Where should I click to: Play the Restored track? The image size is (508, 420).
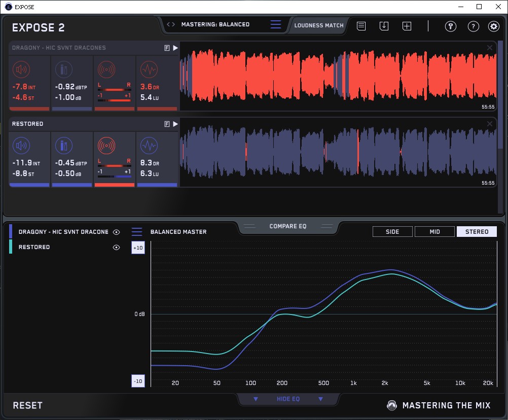point(175,124)
